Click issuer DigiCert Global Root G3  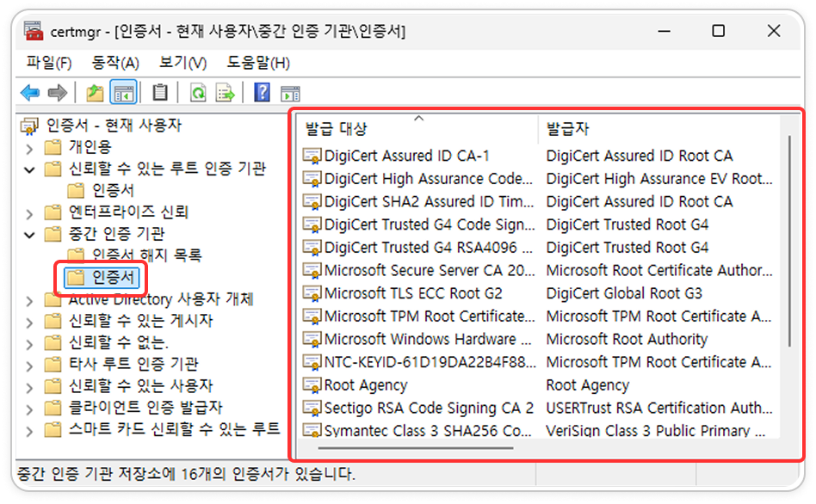click(x=624, y=293)
